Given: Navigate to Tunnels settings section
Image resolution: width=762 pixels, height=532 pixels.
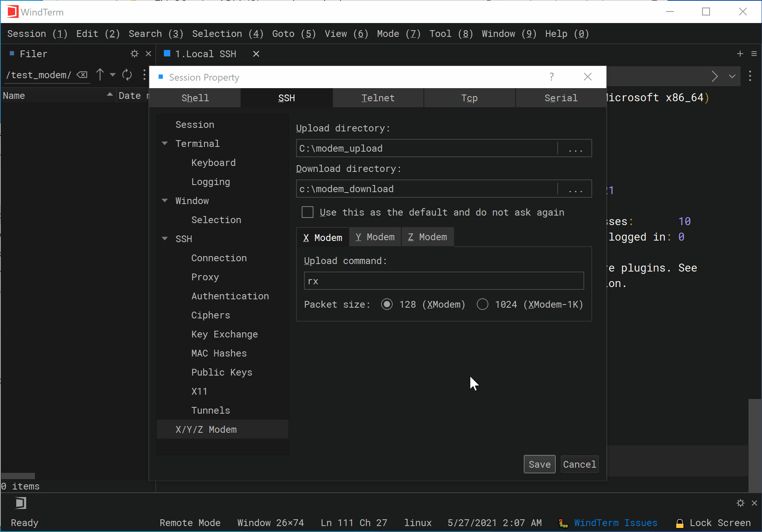Looking at the screenshot, I should tap(211, 410).
